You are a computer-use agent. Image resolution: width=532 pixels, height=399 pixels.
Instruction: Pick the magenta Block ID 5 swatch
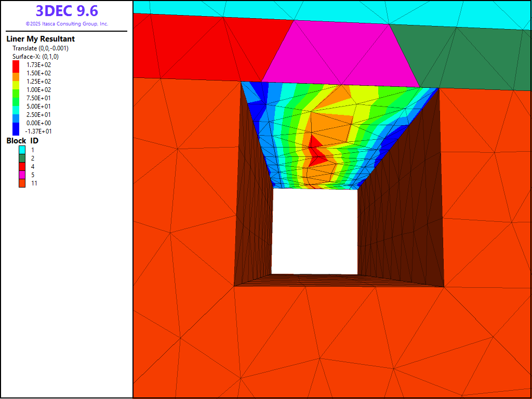tap(22, 175)
